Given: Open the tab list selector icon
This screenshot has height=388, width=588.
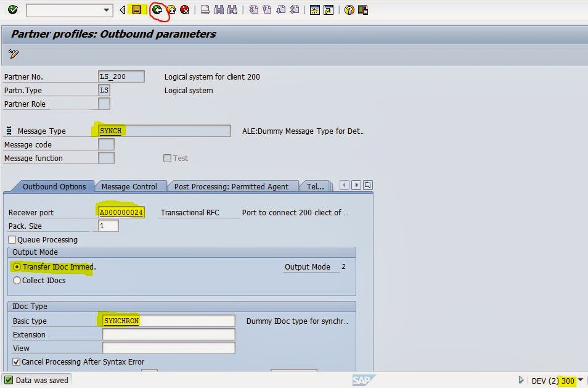Looking at the screenshot, I should (368, 185).
